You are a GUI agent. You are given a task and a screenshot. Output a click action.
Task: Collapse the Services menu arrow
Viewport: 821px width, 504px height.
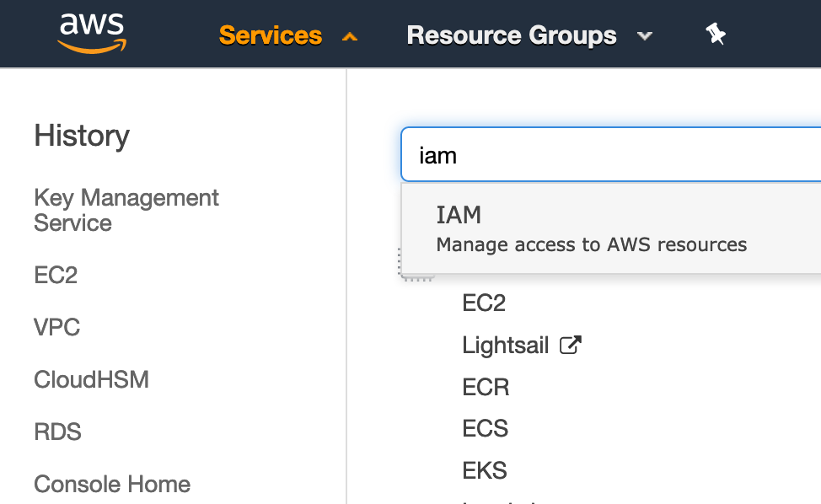coord(350,36)
